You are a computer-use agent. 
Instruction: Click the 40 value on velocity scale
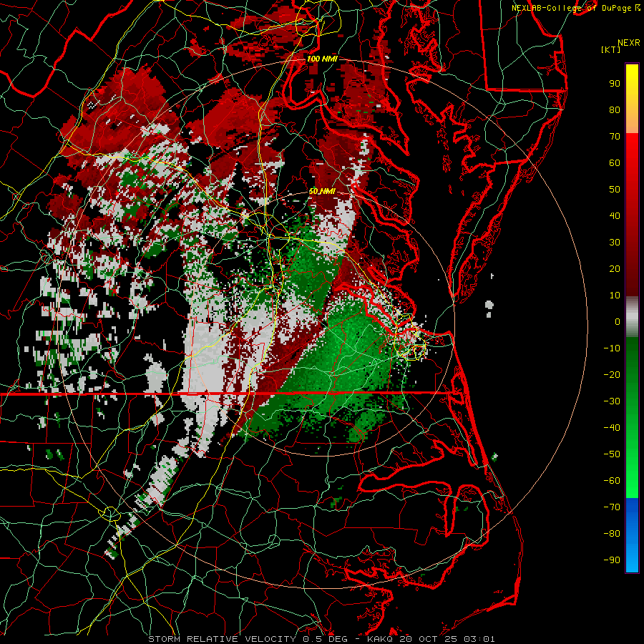pyautogui.click(x=615, y=215)
